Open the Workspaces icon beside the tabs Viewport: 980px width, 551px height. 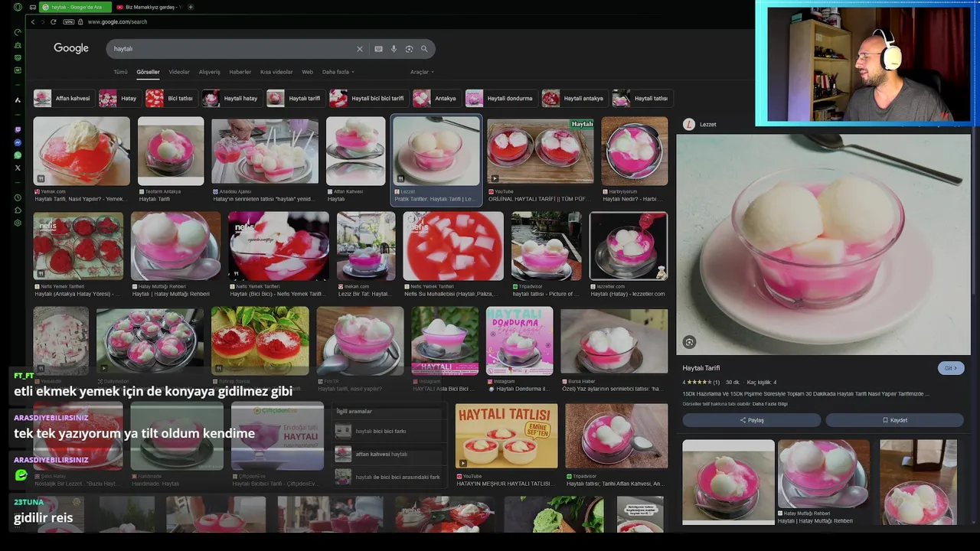[x=32, y=7]
